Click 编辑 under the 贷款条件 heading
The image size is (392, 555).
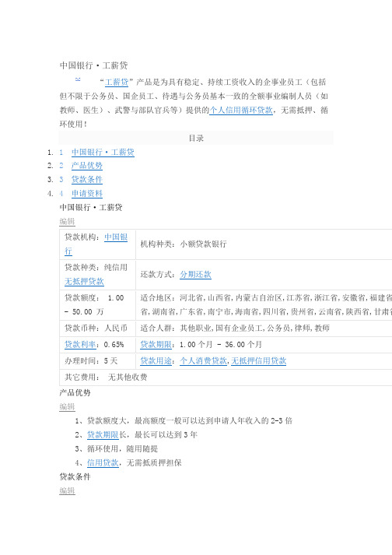pyautogui.click(x=67, y=490)
